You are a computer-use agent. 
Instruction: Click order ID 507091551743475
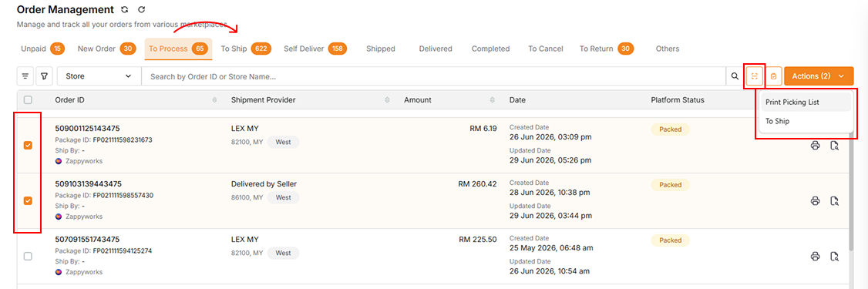pos(87,239)
